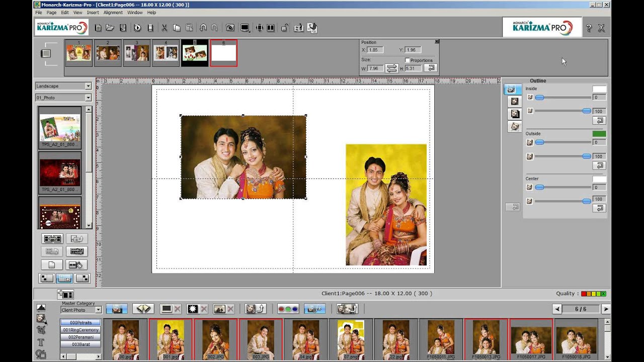Click the Inside outline width slider
The width and height of the screenshot is (644, 362).
coord(562,98)
